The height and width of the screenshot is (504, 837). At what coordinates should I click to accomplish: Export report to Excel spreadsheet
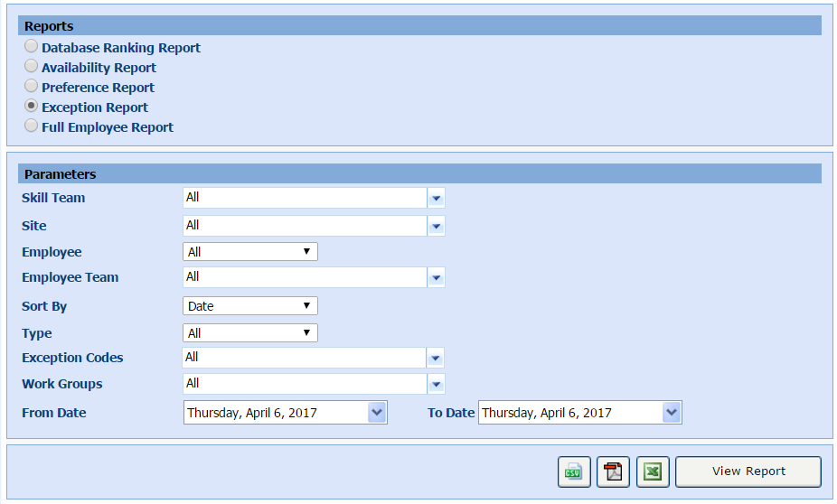653,471
